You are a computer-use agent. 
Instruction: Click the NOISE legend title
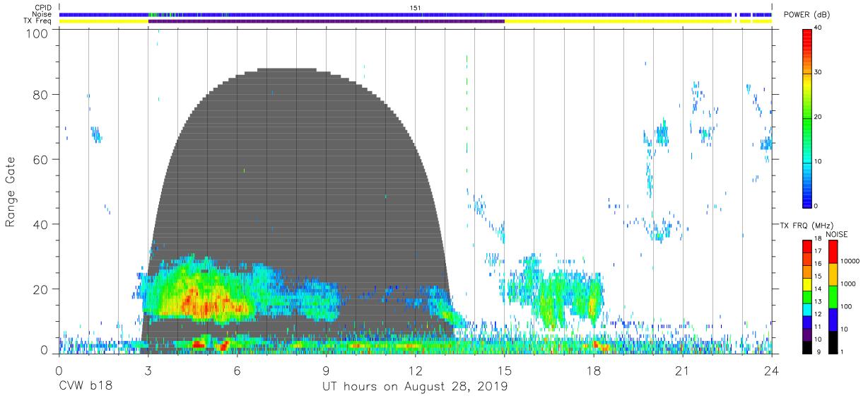click(x=837, y=234)
